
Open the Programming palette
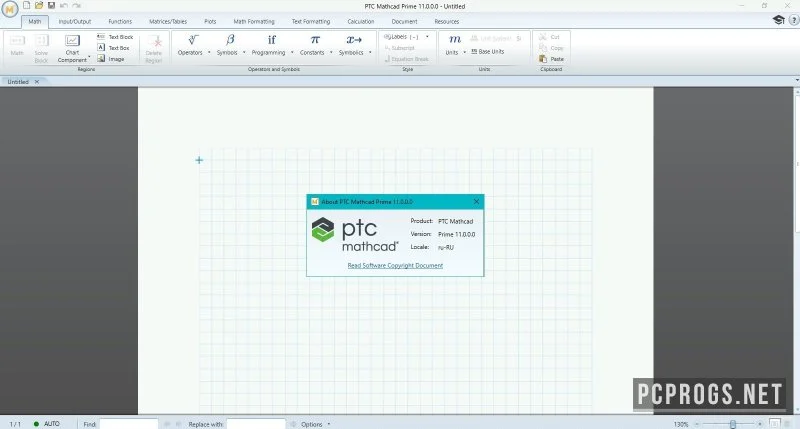point(268,45)
